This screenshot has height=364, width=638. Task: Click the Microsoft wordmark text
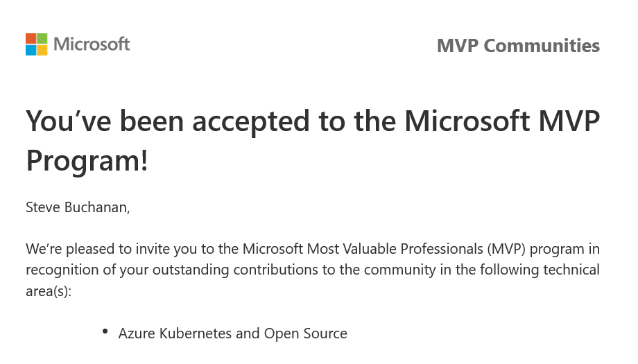(92, 44)
